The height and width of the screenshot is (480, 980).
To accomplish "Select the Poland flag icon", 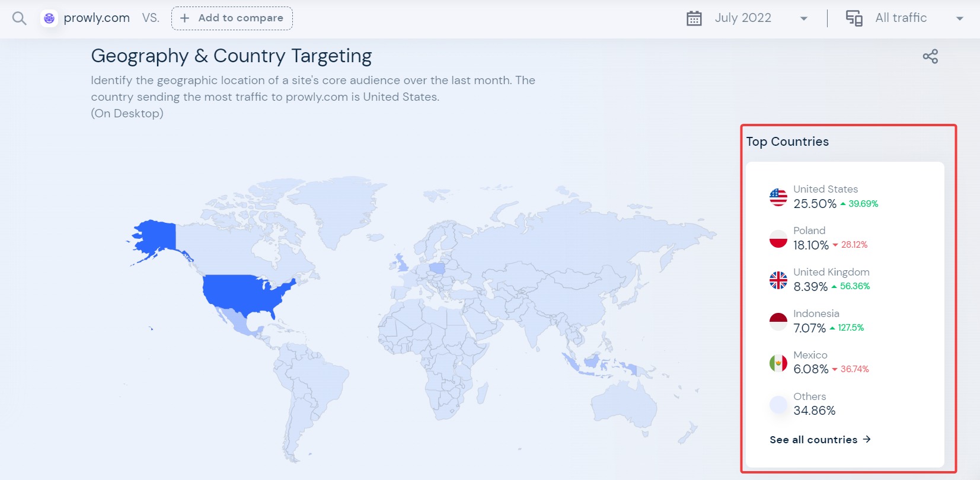I will point(778,238).
